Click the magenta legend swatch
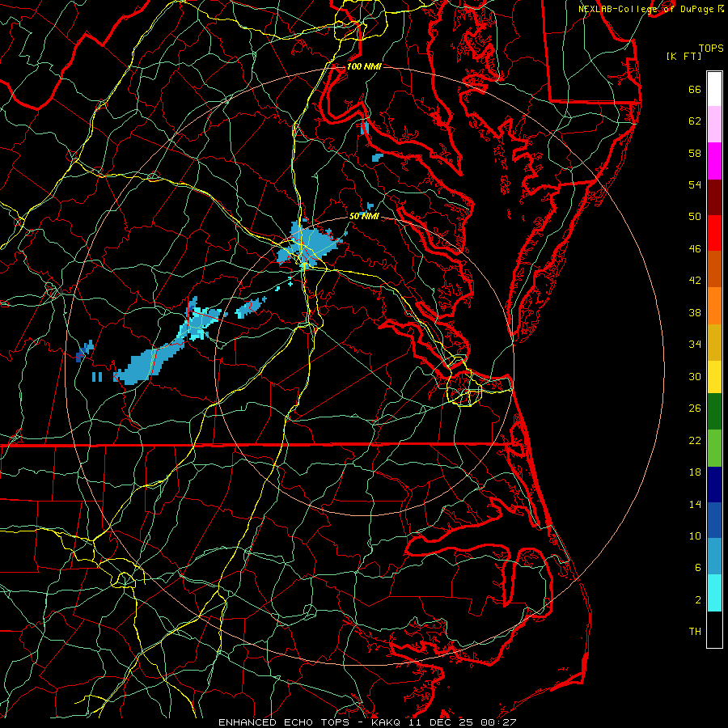The width and height of the screenshot is (728, 728). [x=714, y=161]
